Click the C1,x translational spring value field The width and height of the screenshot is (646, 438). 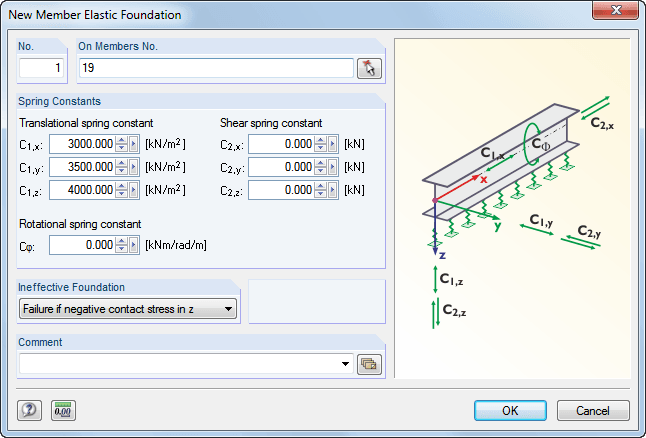coord(82,143)
